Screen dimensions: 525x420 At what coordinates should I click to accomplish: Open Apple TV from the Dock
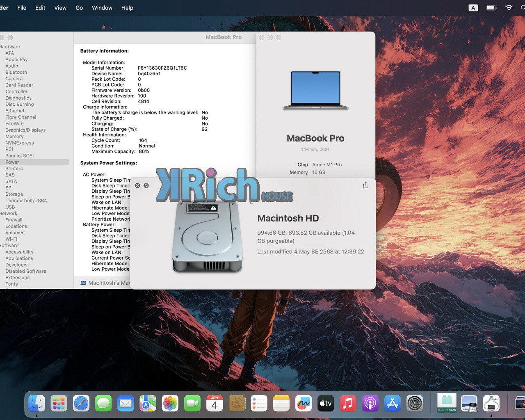click(x=326, y=404)
